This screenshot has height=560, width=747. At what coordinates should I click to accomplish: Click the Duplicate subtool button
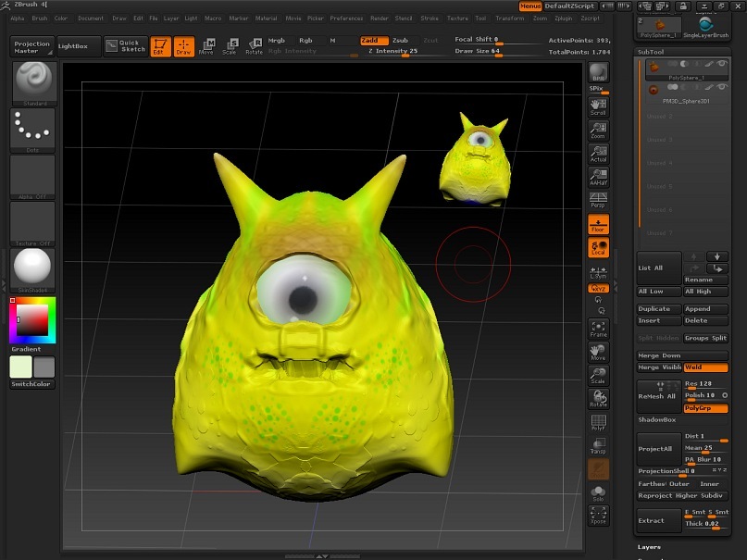click(x=659, y=308)
